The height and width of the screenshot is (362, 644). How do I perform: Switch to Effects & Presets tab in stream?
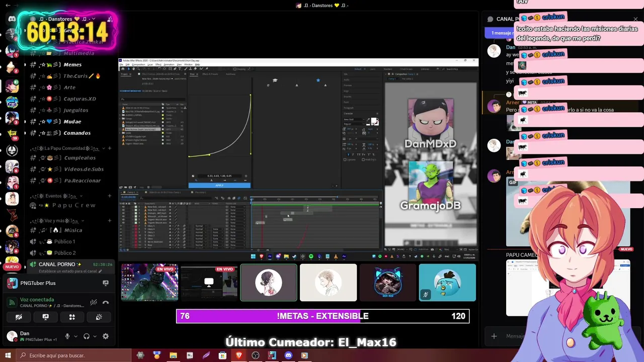(x=209, y=74)
